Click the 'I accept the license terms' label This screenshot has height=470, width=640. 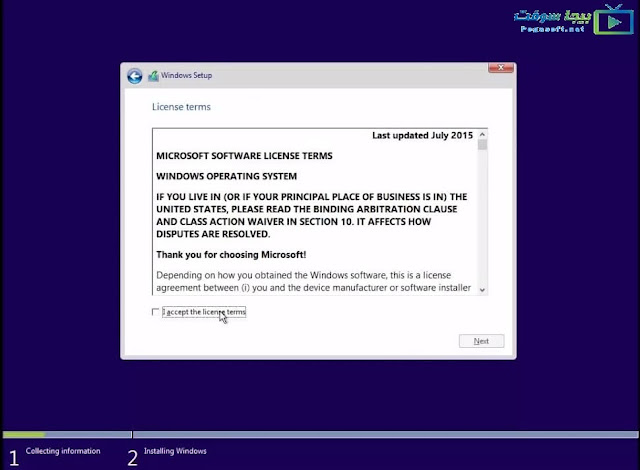coord(204,312)
